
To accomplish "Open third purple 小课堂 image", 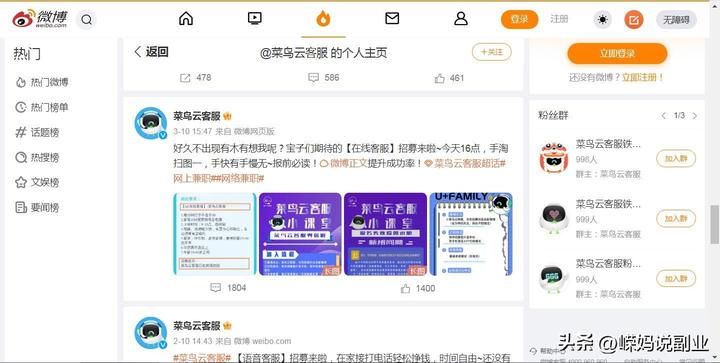I will [385, 234].
